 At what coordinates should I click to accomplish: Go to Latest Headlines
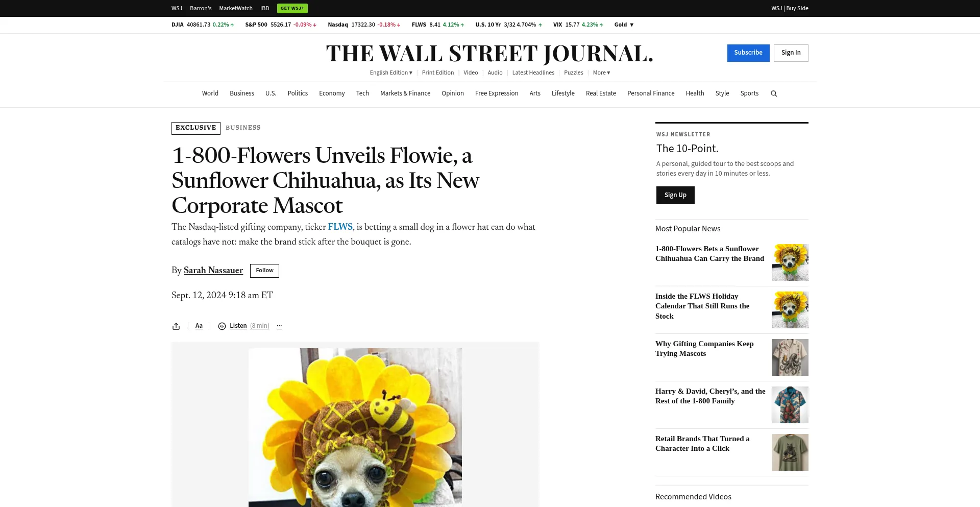(x=533, y=73)
